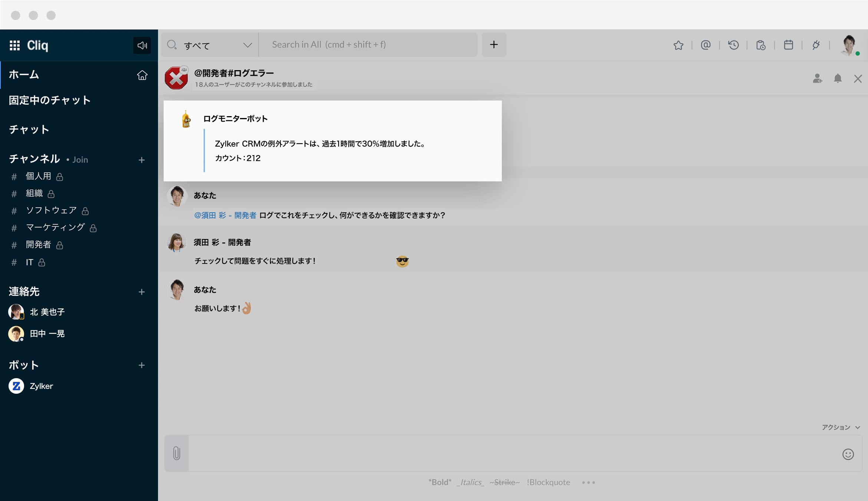Toggle channel notification bell

838,79
